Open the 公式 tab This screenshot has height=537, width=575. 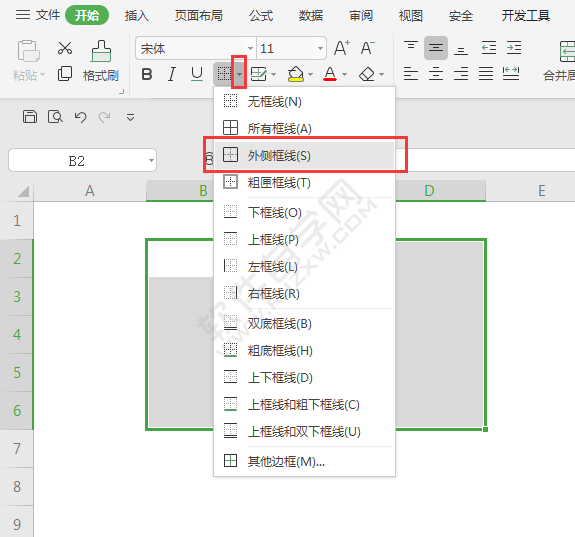(261, 15)
